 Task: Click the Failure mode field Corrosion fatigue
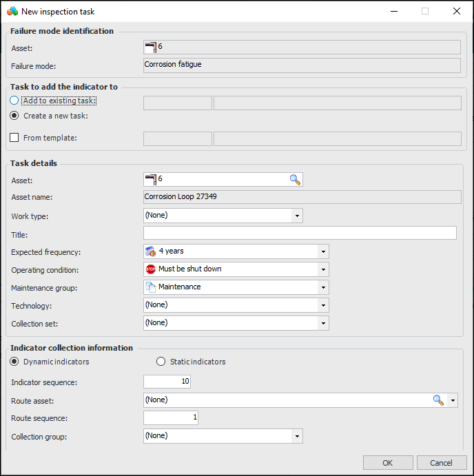point(302,65)
